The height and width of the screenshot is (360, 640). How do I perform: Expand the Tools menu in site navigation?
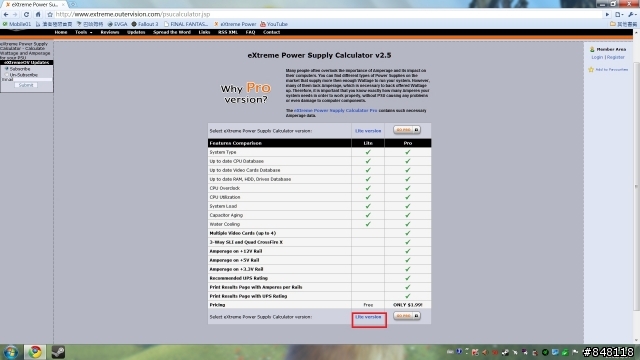83,32
